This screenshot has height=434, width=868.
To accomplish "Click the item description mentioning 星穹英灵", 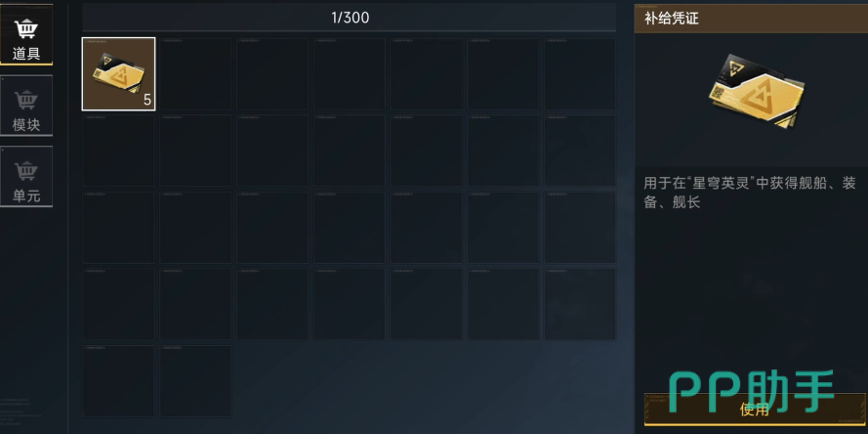I will coord(750,193).
